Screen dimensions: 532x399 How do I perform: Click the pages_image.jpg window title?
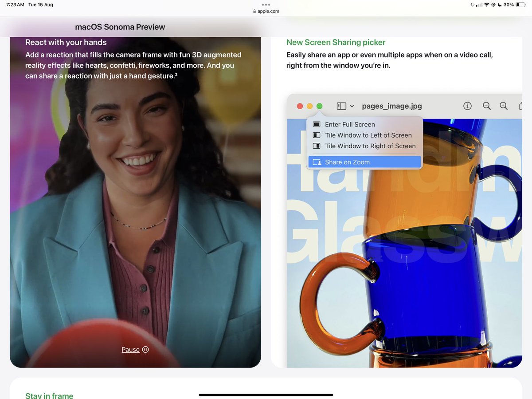392,106
